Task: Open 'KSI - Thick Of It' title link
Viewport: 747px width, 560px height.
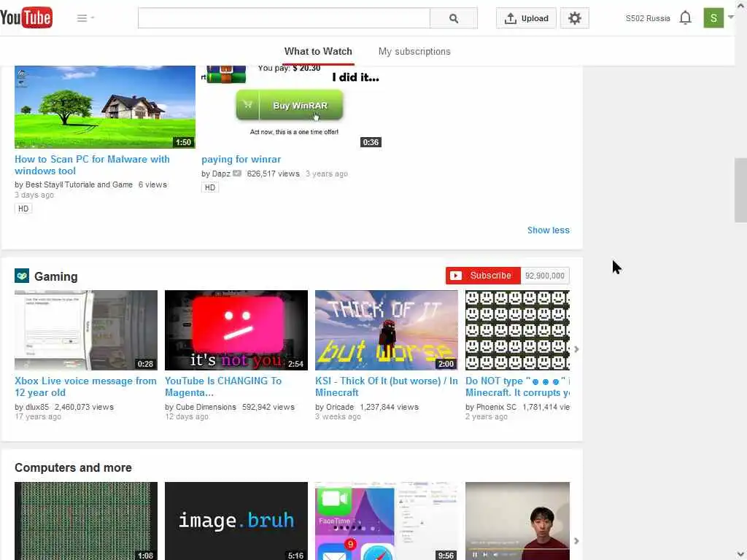Action: pyautogui.click(x=387, y=386)
